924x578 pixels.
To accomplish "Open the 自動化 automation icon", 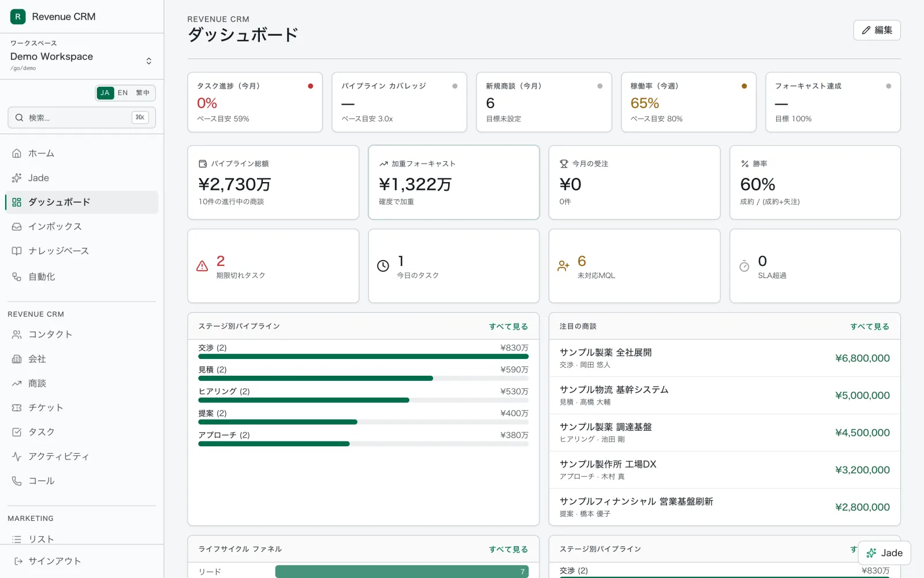I will point(17,277).
